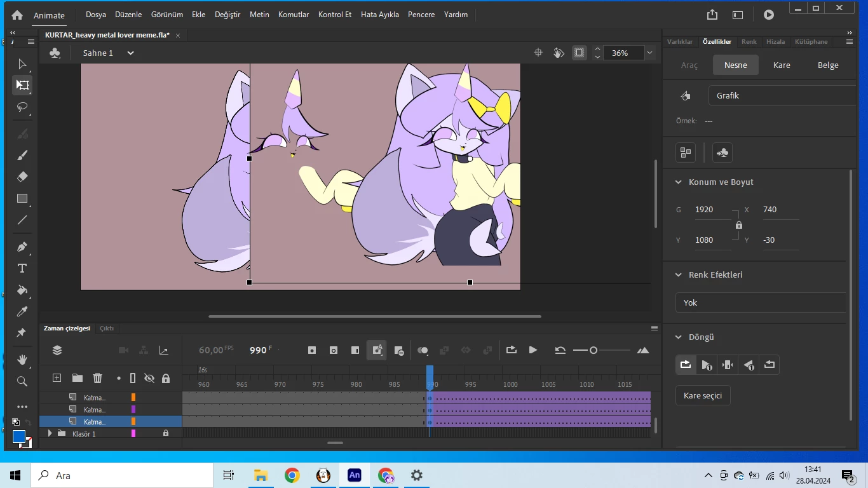
Task: Open the Dosya menu
Action: pyautogui.click(x=96, y=15)
